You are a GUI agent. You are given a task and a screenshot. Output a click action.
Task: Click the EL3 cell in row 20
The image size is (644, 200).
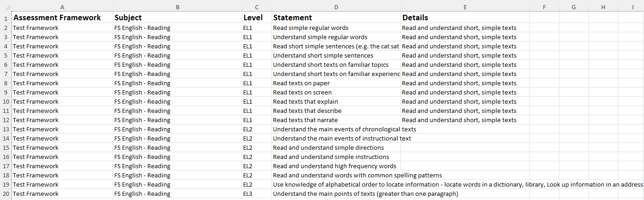257,194
